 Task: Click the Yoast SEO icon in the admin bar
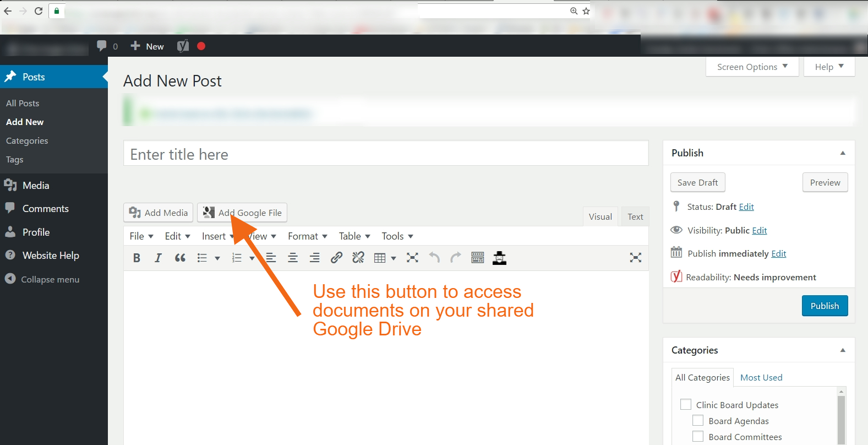(183, 46)
